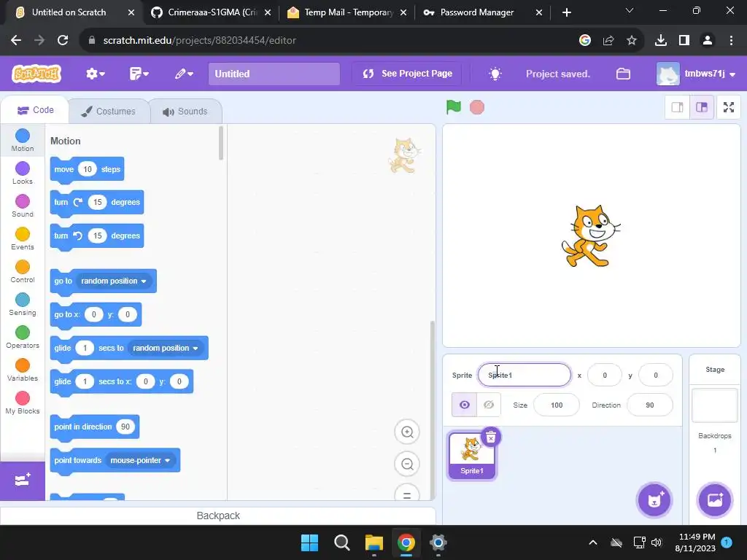The width and height of the screenshot is (747, 560).
Task: Click the sprite Size field
Action: point(557,405)
